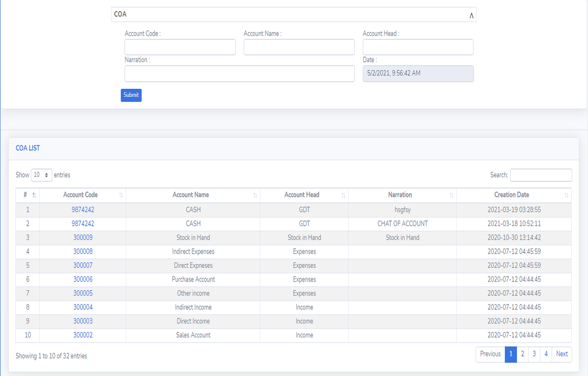588x376 pixels.
Task: Collapse the COA panel with the caret
Action: (471, 15)
